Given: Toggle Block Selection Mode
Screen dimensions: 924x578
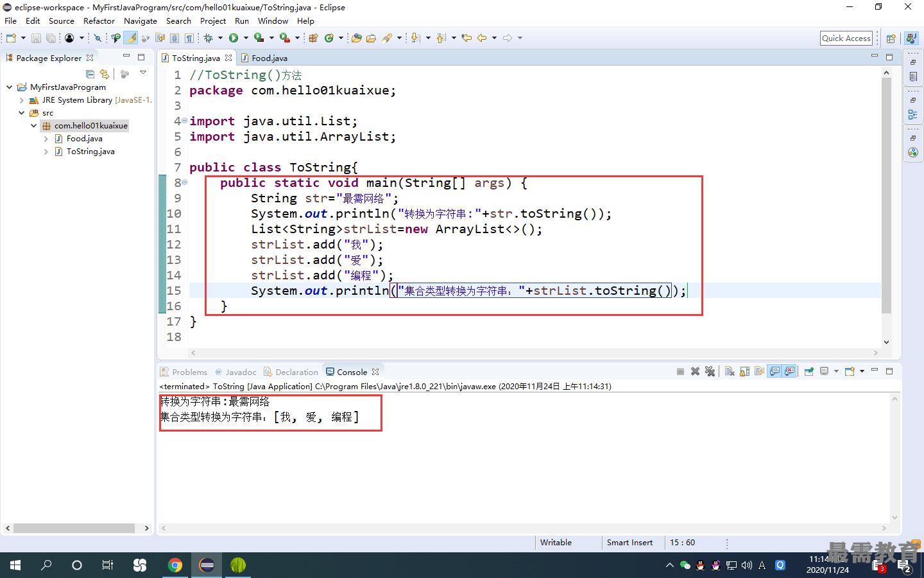Looking at the screenshot, I should (x=174, y=38).
